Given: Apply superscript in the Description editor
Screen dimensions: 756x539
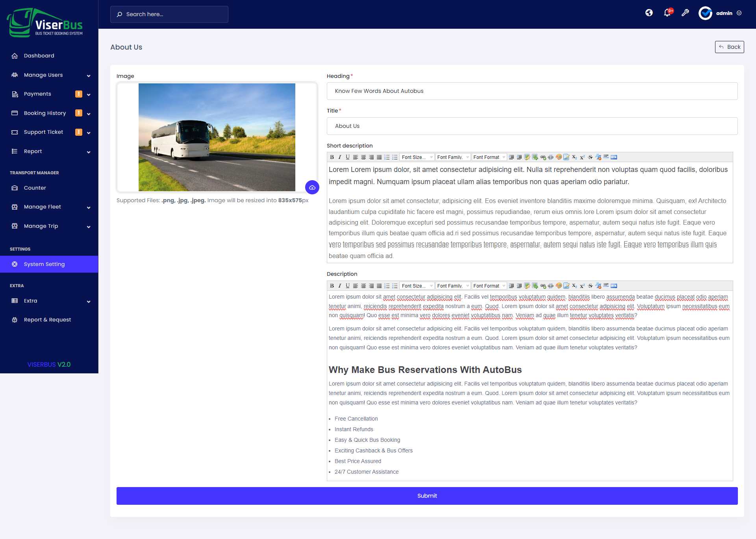Looking at the screenshot, I should point(582,286).
